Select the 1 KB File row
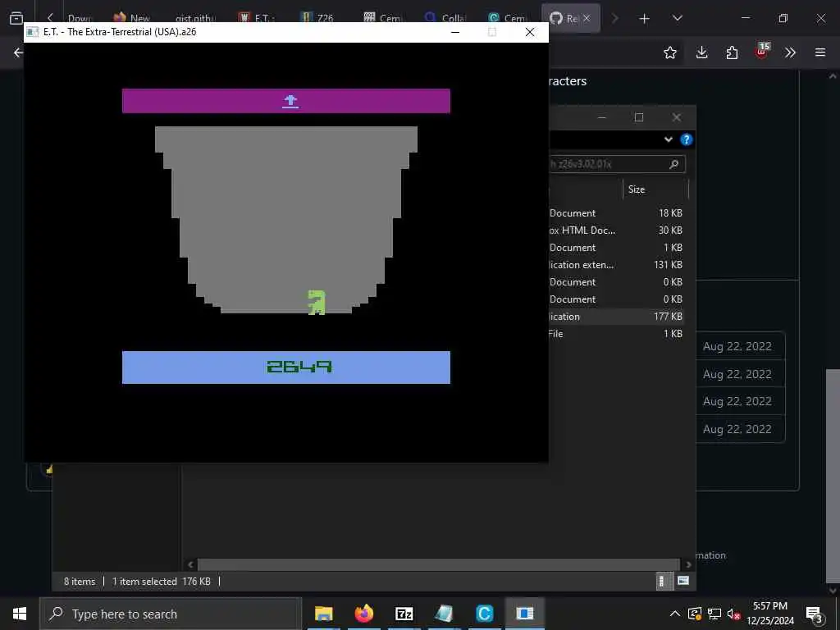 616,333
